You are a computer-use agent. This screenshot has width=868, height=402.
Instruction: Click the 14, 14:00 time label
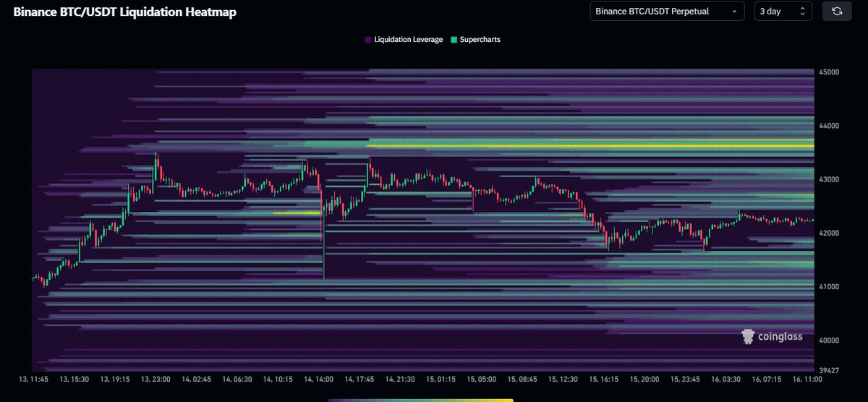pyautogui.click(x=319, y=379)
